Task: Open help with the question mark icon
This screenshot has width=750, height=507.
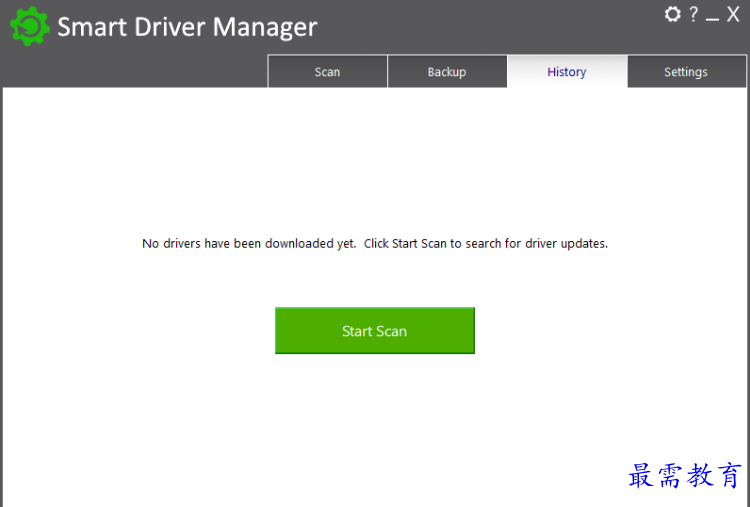Action: point(694,14)
